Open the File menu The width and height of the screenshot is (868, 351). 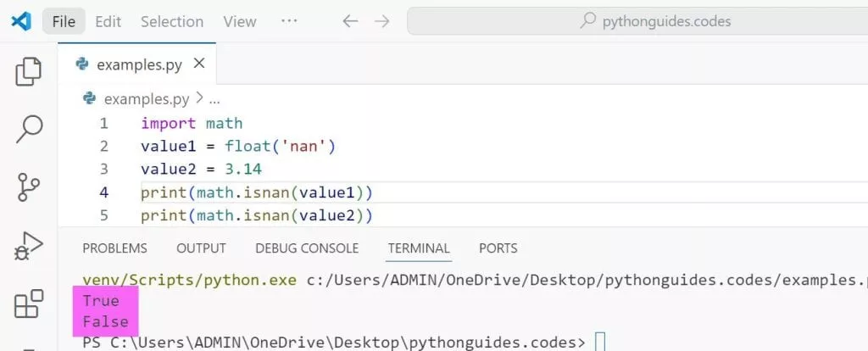64,21
